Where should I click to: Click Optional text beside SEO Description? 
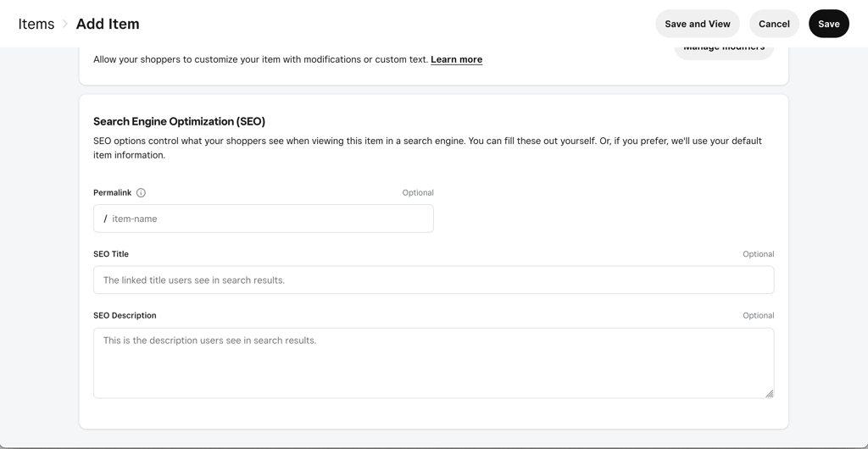tap(759, 316)
